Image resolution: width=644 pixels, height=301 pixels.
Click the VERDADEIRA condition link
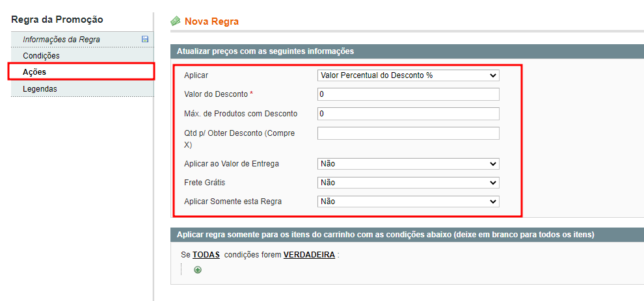pos(309,255)
